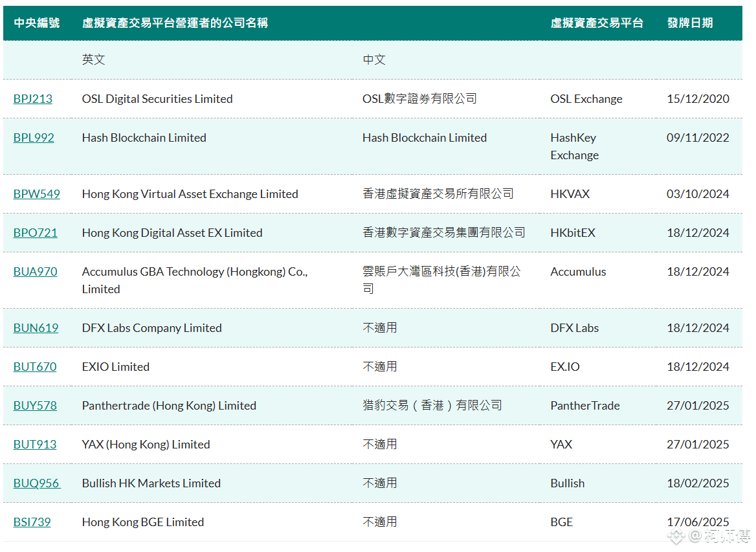This screenshot has width=756, height=552.
Task: Open the BUN619 link for DFX Labs
Action: tap(36, 327)
